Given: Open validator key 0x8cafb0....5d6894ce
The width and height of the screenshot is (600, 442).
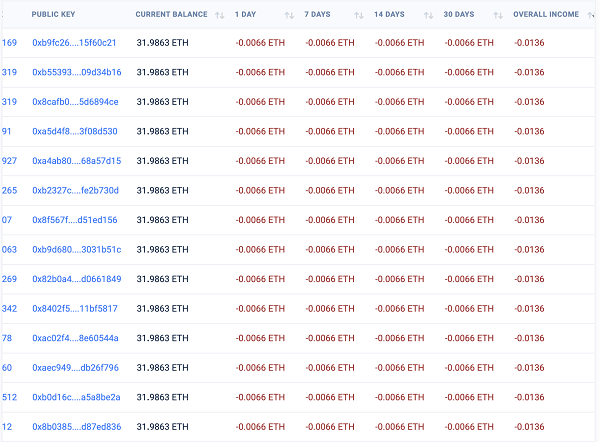Looking at the screenshot, I should tap(75, 102).
